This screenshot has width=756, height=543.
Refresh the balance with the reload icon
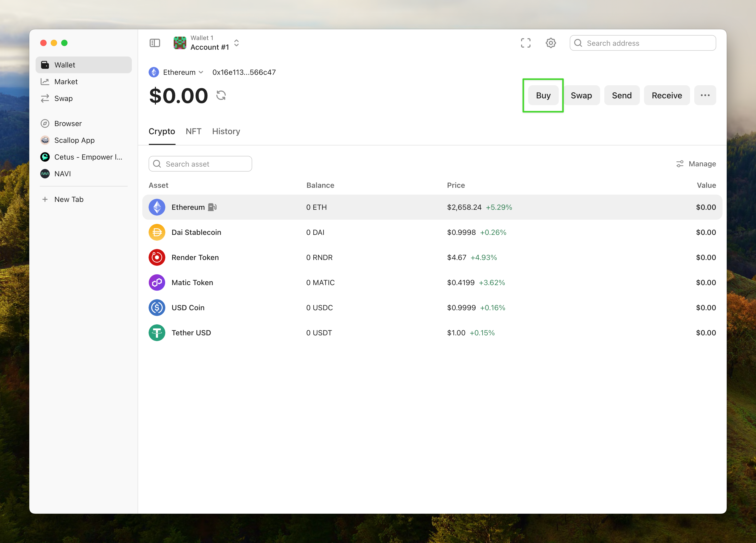click(221, 95)
